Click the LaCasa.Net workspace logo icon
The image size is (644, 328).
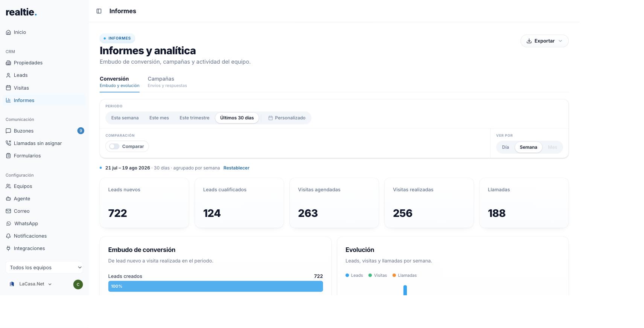pyautogui.click(x=12, y=284)
